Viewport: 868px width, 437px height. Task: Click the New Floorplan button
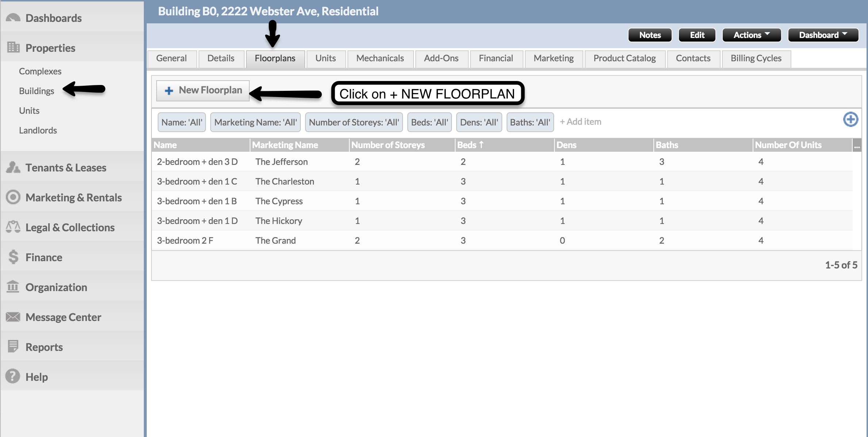coord(203,90)
